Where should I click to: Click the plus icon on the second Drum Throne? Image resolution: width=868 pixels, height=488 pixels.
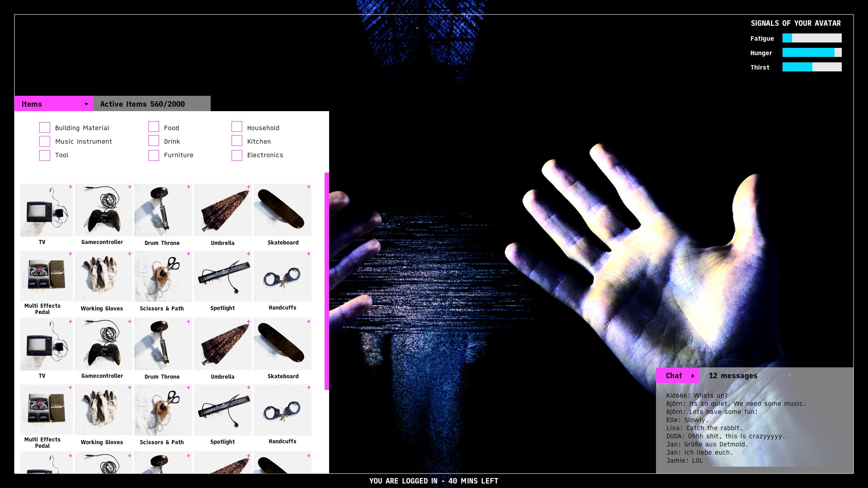pyautogui.click(x=189, y=321)
